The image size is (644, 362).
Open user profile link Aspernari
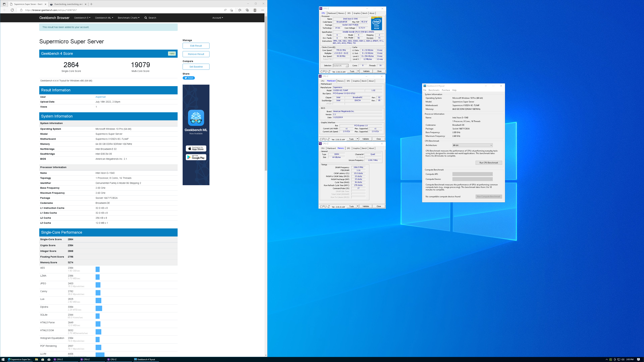[100, 97]
